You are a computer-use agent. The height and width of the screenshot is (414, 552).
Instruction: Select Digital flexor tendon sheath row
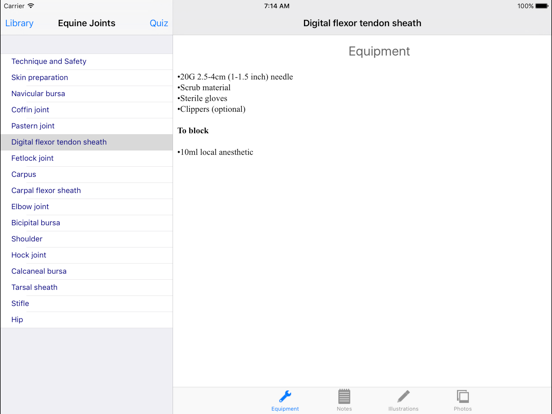pos(87,142)
